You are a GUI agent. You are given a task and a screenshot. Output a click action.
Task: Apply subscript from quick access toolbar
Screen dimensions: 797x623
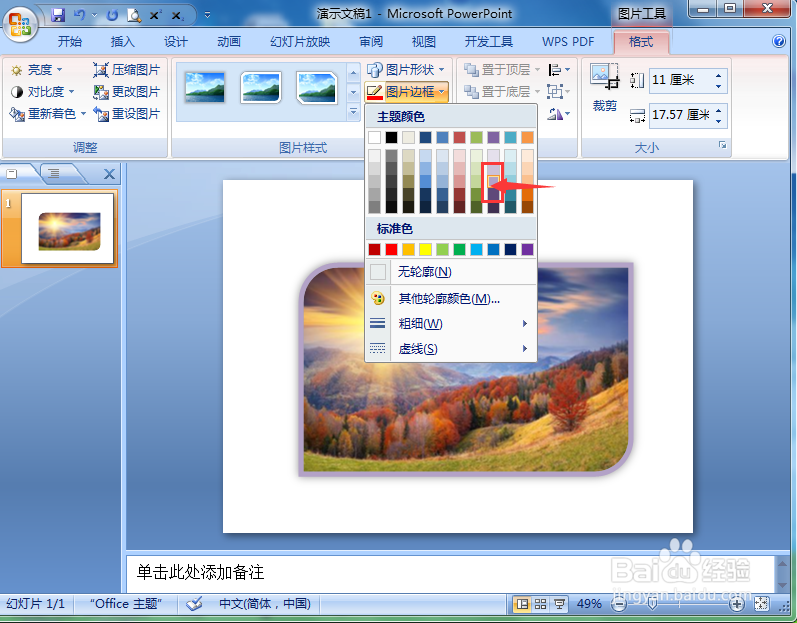pyautogui.click(x=177, y=16)
